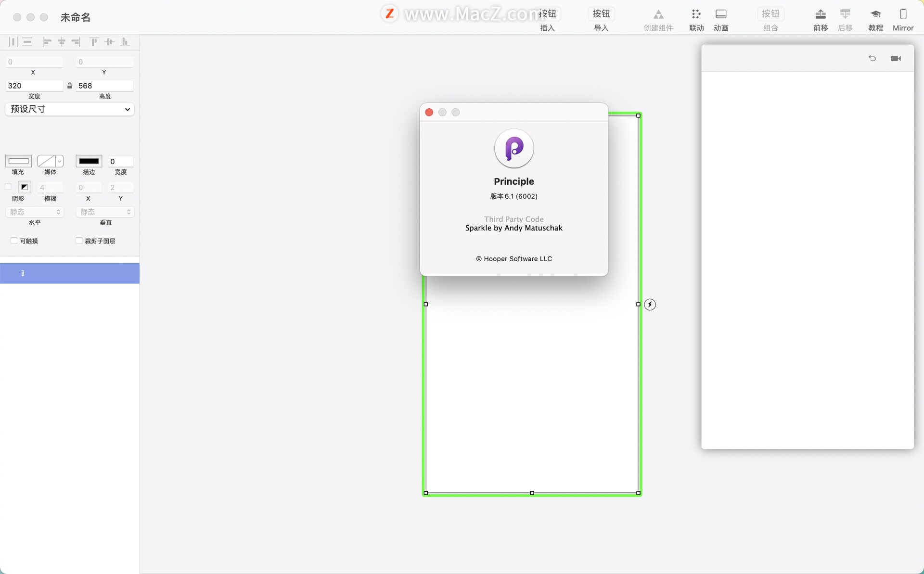
Task: Click the 高度 field showing 568
Action: pyautogui.click(x=105, y=86)
